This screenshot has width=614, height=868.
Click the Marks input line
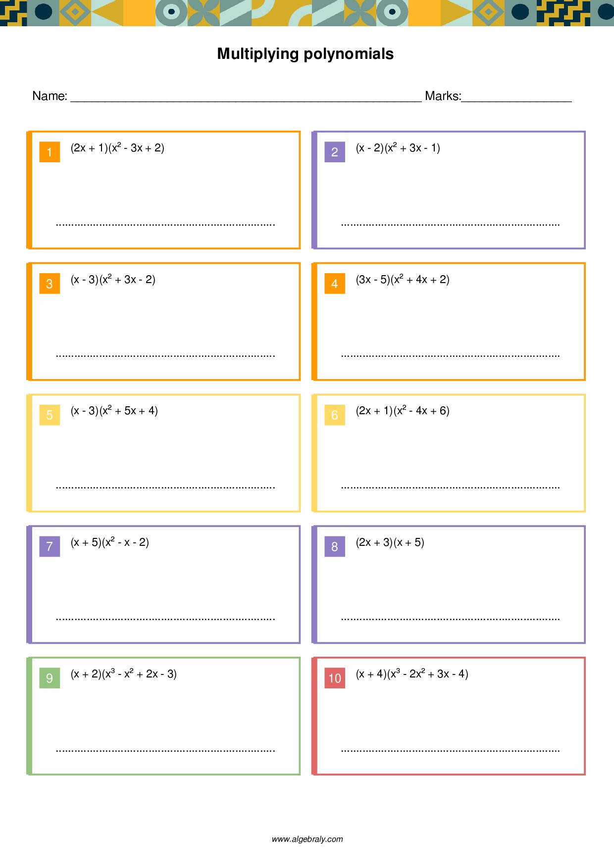pyautogui.click(x=516, y=97)
